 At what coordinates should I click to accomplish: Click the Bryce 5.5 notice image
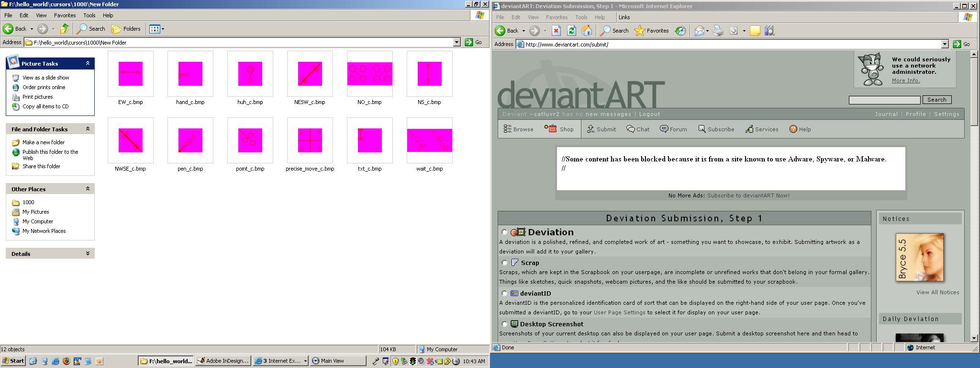pos(920,257)
